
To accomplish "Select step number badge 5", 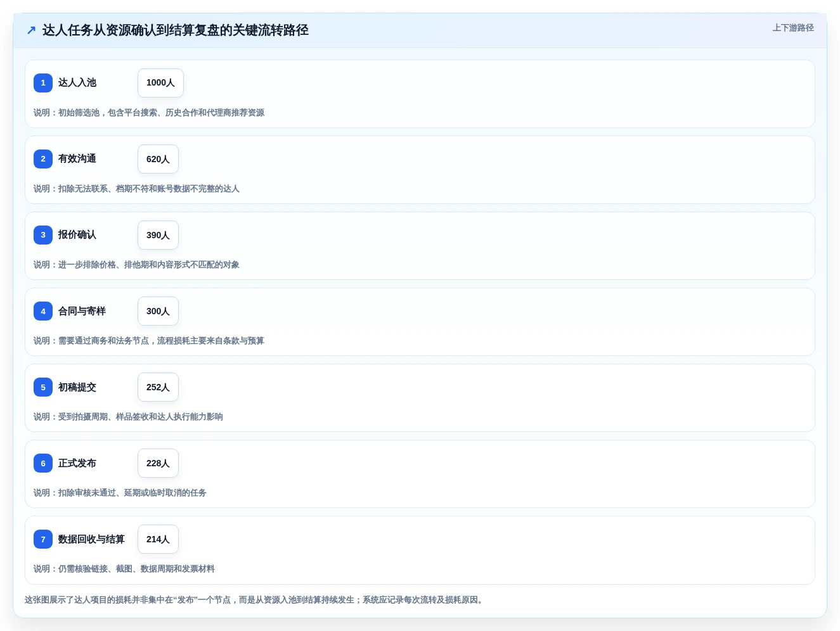I will 43,387.
